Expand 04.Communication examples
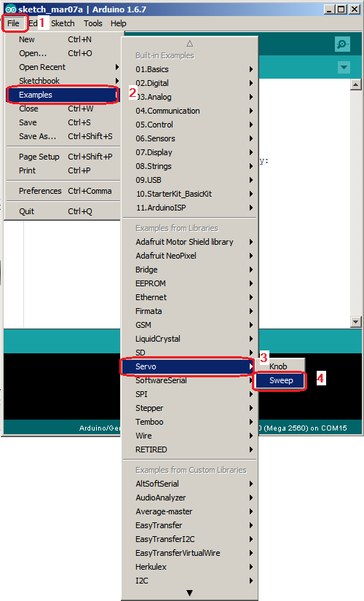364x601 pixels. click(190, 111)
